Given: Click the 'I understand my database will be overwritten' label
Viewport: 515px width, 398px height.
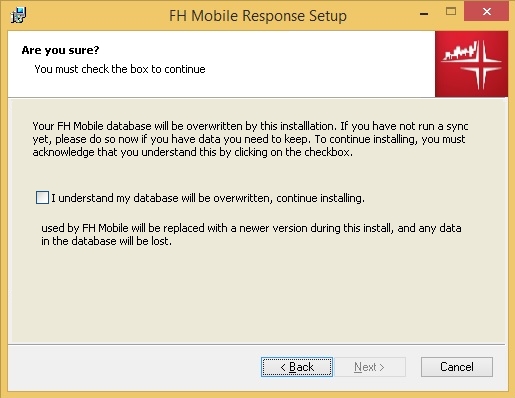Looking at the screenshot, I should [x=208, y=198].
